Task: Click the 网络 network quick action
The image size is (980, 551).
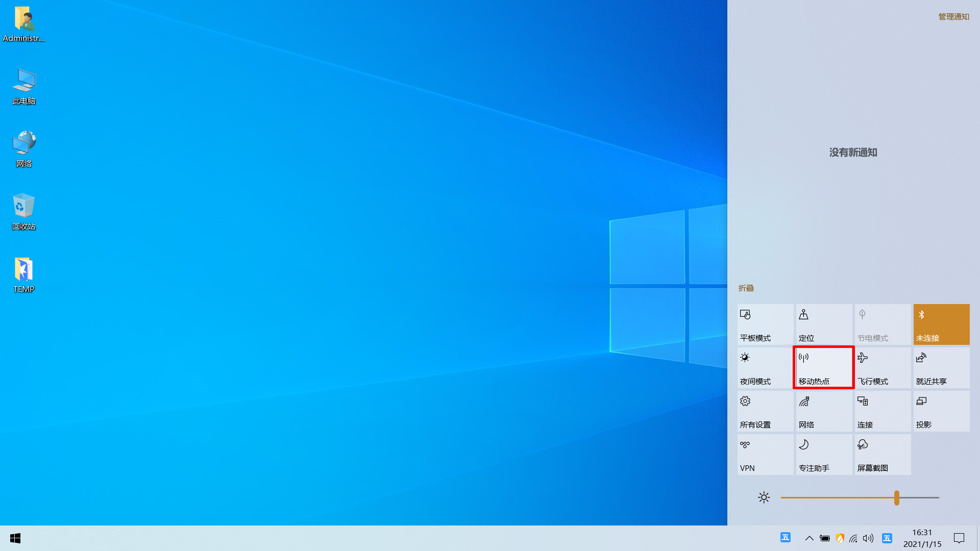Action: (823, 411)
